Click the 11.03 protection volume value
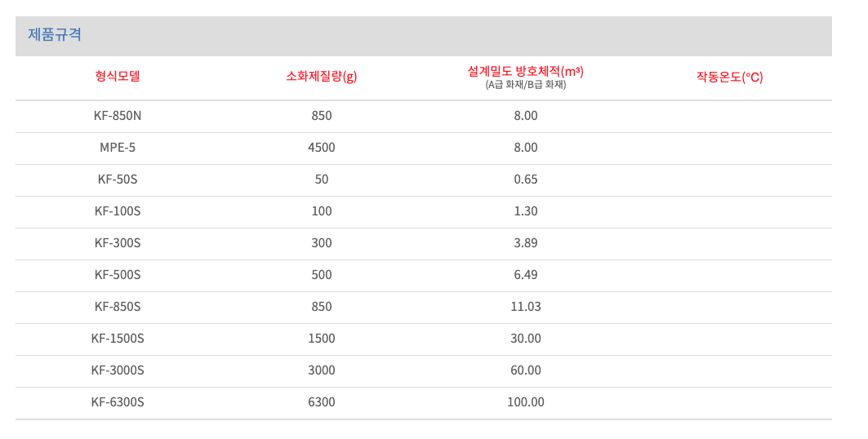Screen dimensions: 868x439 tap(526, 307)
